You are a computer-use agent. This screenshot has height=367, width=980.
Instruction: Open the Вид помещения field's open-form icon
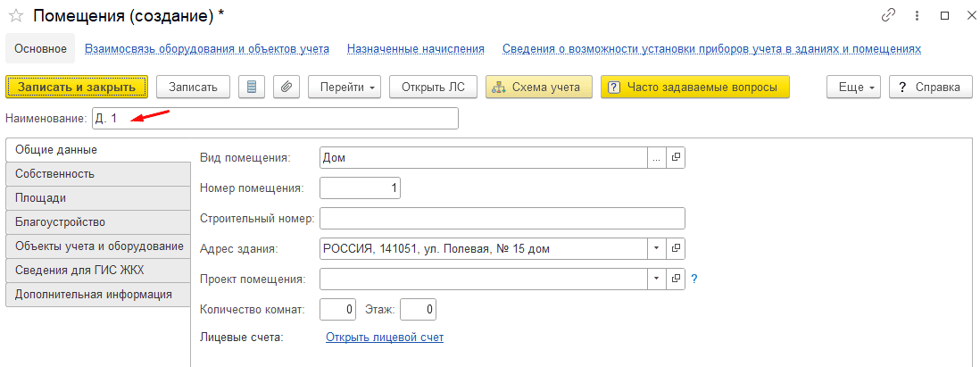click(x=676, y=158)
